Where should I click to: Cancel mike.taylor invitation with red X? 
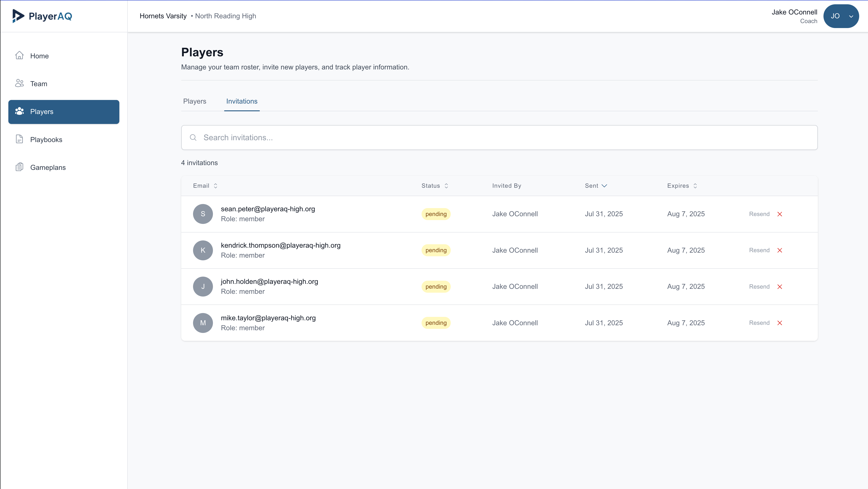(x=780, y=323)
